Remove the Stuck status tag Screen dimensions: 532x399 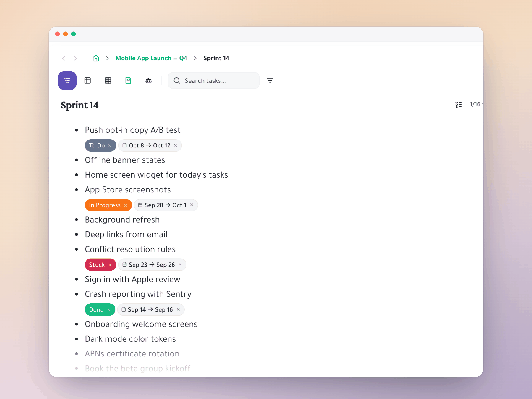[x=110, y=265]
